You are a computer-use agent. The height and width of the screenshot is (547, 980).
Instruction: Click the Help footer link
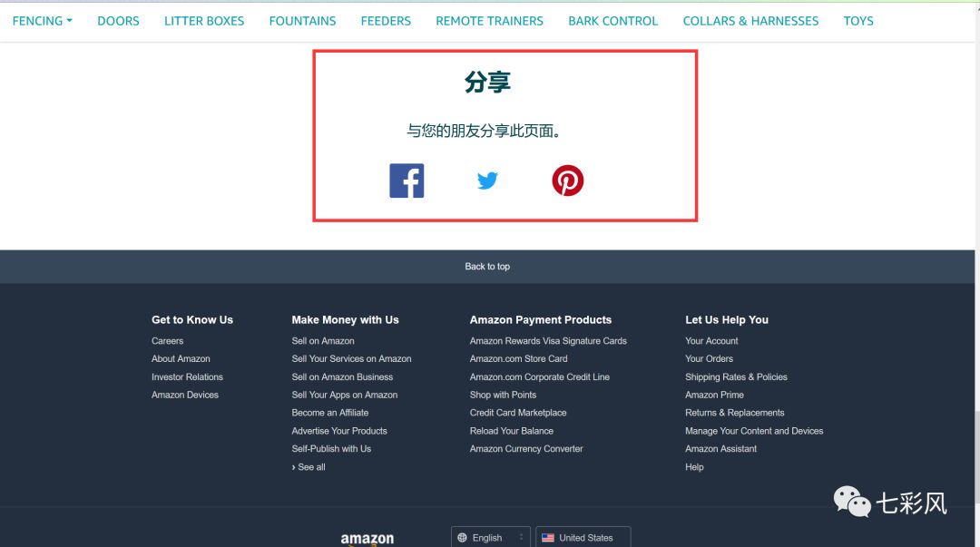pyautogui.click(x=694, y=467)
